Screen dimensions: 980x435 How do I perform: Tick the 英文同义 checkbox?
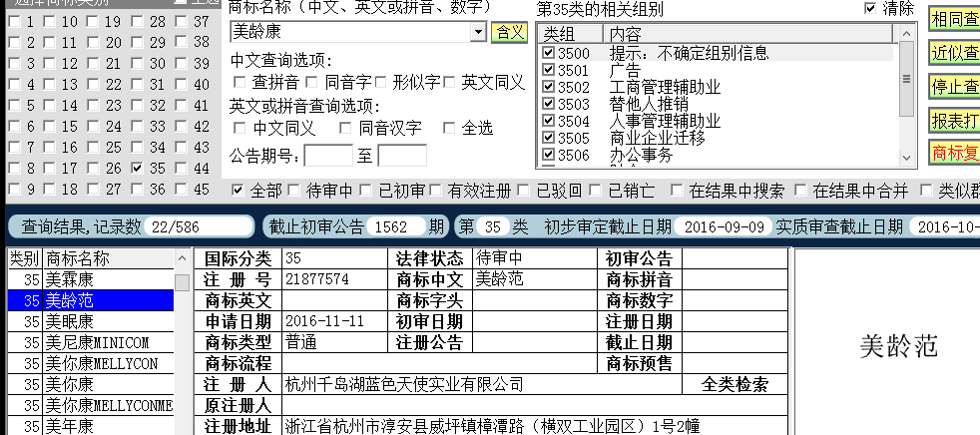point(449,82)
